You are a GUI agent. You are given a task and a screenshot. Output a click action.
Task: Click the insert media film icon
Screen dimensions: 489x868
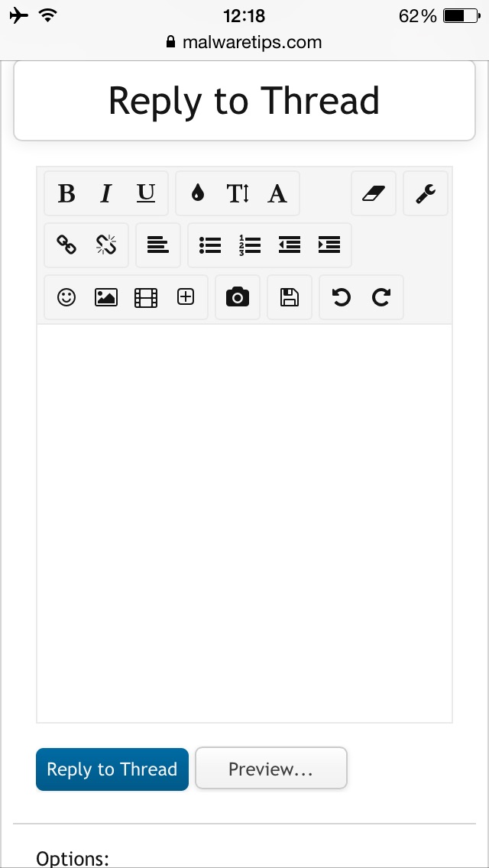pos(146,297)
